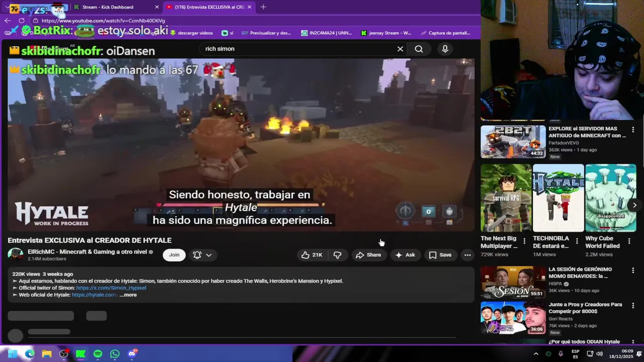The image size is (644, 362).
Task: Open Discord from taskbar
Action: click(132, 354)
